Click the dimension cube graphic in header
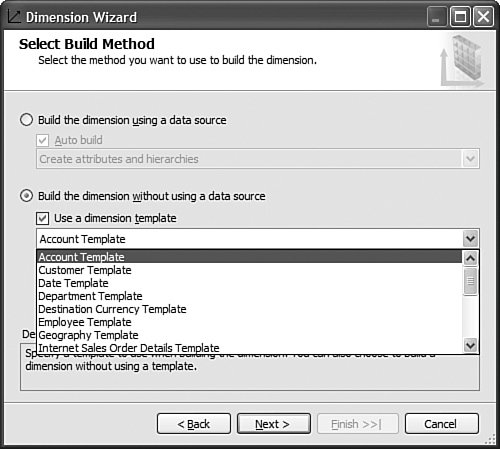 (462, 60)
